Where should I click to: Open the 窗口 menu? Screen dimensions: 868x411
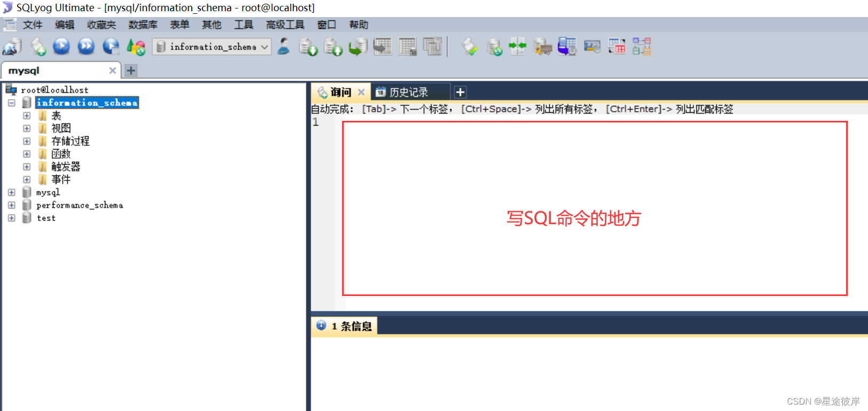click(x=327, y=24)
